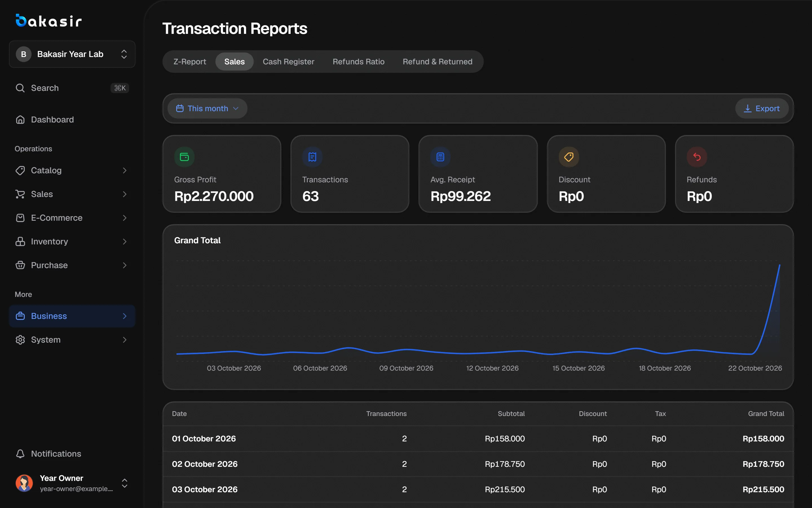
Task: Click the search magnifier icon
Action: (20, 88)
